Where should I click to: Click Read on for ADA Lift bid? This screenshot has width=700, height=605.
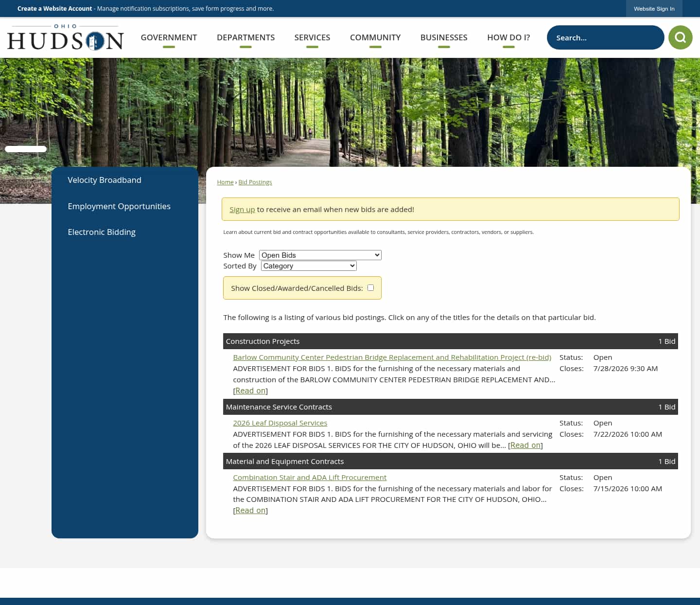coord(250,510)
